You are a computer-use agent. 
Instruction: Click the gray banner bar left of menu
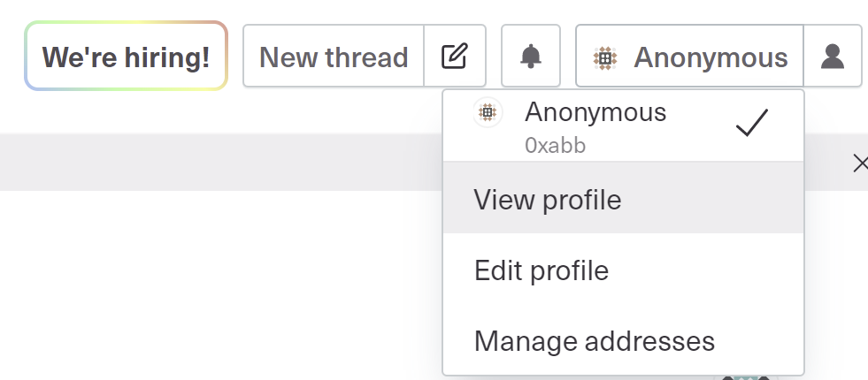pyautogui.click(x=221, y=162)
